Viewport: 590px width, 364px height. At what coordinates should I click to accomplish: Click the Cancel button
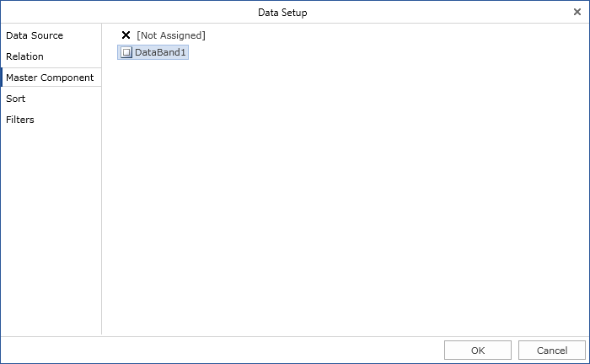(x=552, y=351)
